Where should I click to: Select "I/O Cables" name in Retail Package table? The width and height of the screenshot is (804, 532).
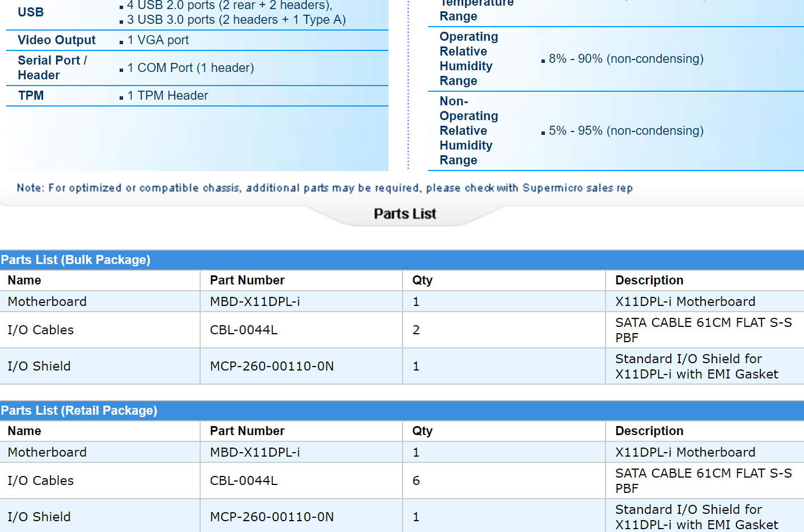click(41, 481)
